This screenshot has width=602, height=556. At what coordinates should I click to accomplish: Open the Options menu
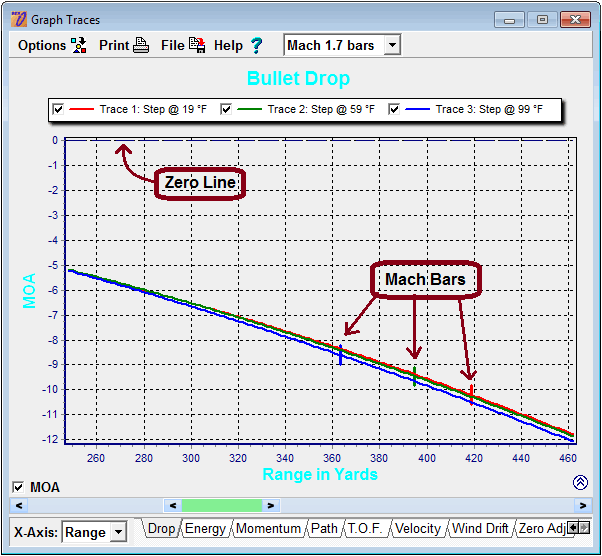(42, 45)
